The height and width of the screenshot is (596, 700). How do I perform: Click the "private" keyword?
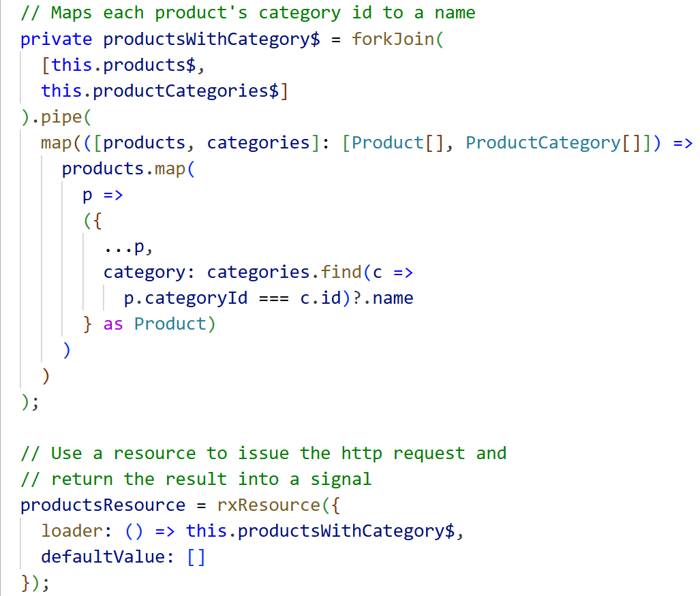point(57,40)
